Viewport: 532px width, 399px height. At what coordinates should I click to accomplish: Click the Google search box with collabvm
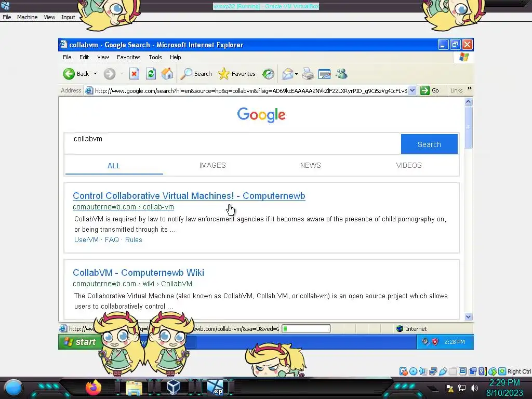[x=232, y=143]
